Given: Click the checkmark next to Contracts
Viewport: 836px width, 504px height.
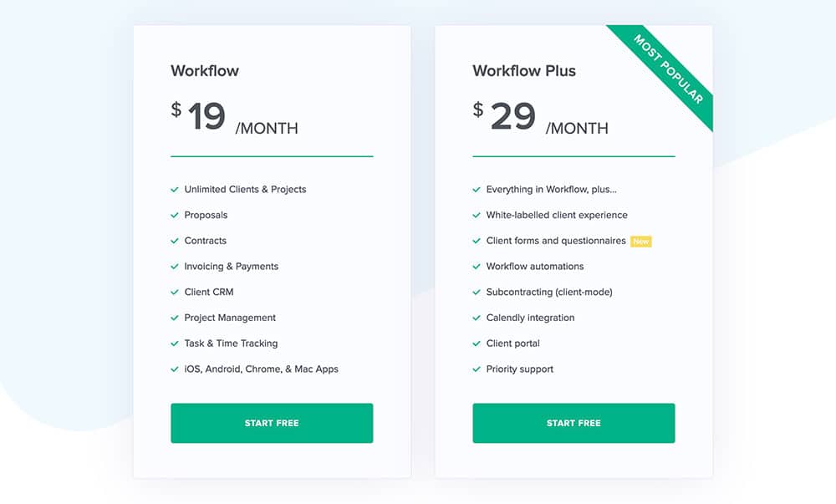Looking at the screenshot, I should click(x=175, y=241).
